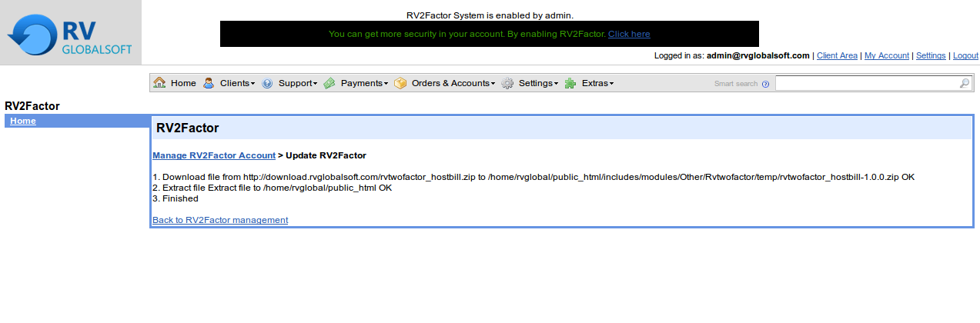Log out via the Logout link
Viewport: 980px width, 323px height.
(965, 55)
